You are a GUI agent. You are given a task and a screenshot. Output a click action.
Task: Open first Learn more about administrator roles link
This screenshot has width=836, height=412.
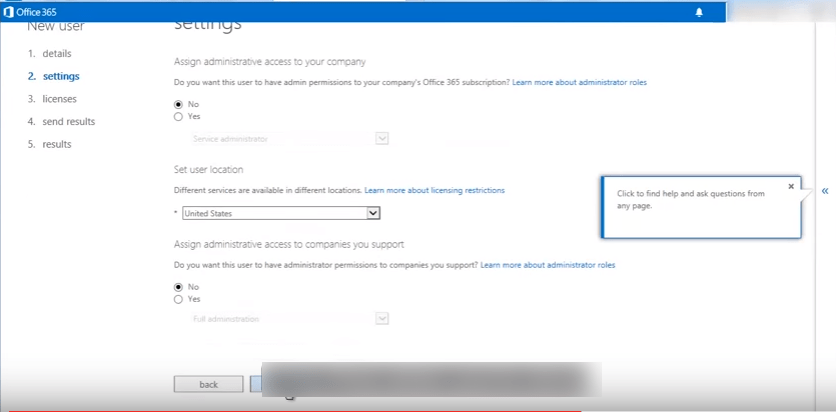(x=580, y=83)
